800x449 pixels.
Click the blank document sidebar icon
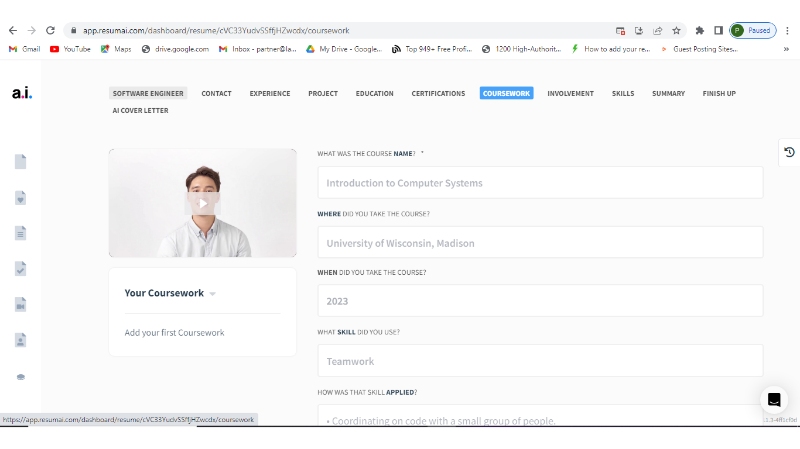[x=20, y=162]
